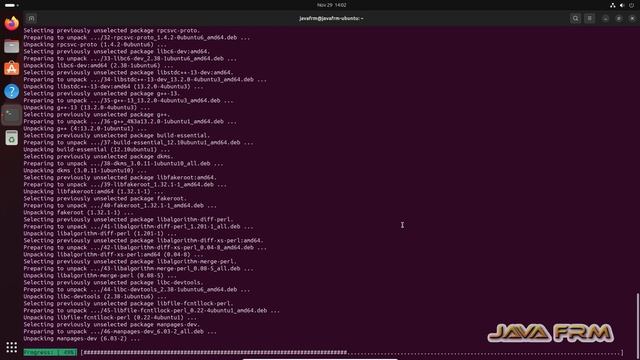Click line 'Unpacking fakeroot (1.32.1-1) ...'
This screenshot has width=640, height=360.
point(78,213)
